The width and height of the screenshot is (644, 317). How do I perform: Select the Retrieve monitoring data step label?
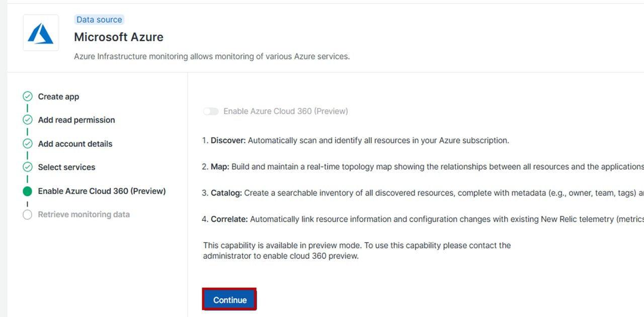pyautogui.click(x=84, y=214)
